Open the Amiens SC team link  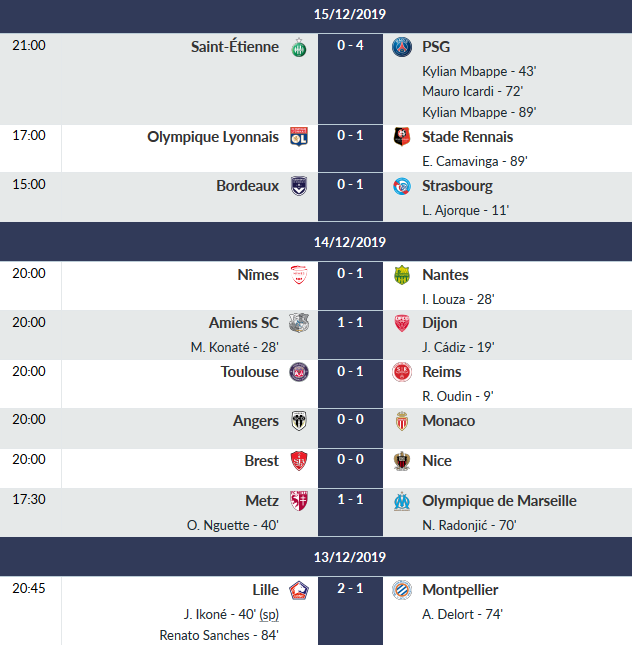point(244,323)
